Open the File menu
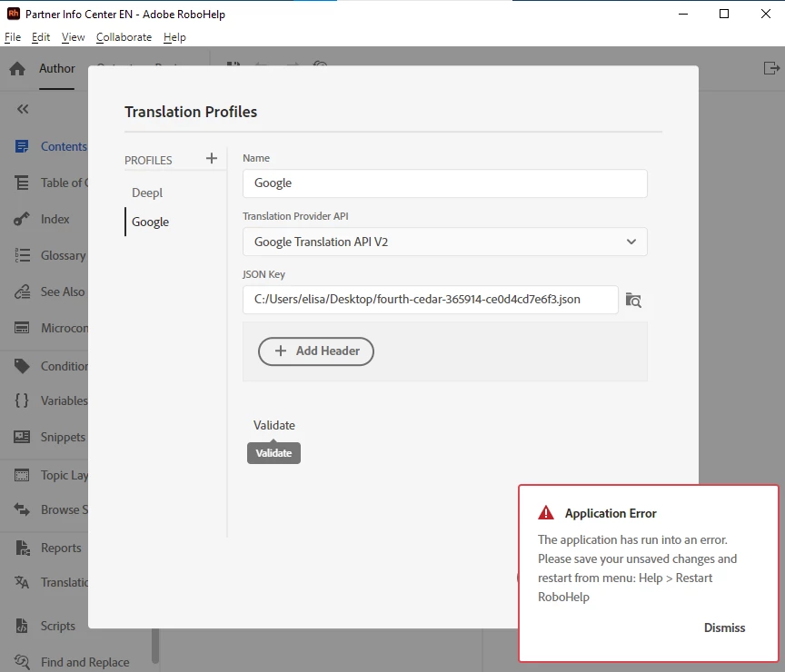The image size is (785, 672). (x=13, y=37)
